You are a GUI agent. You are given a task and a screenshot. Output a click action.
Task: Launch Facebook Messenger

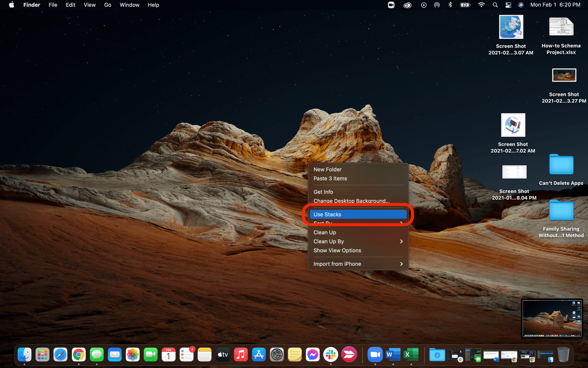tap(313, 355)
